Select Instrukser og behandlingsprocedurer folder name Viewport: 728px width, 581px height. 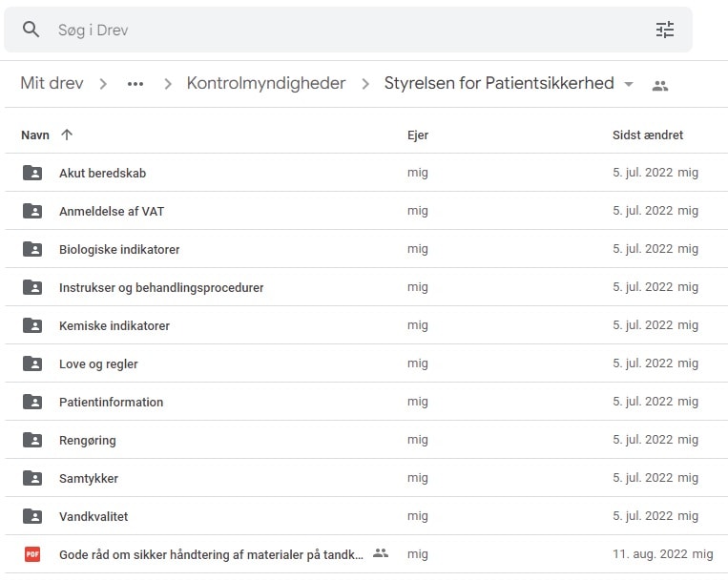pos(161,288)
